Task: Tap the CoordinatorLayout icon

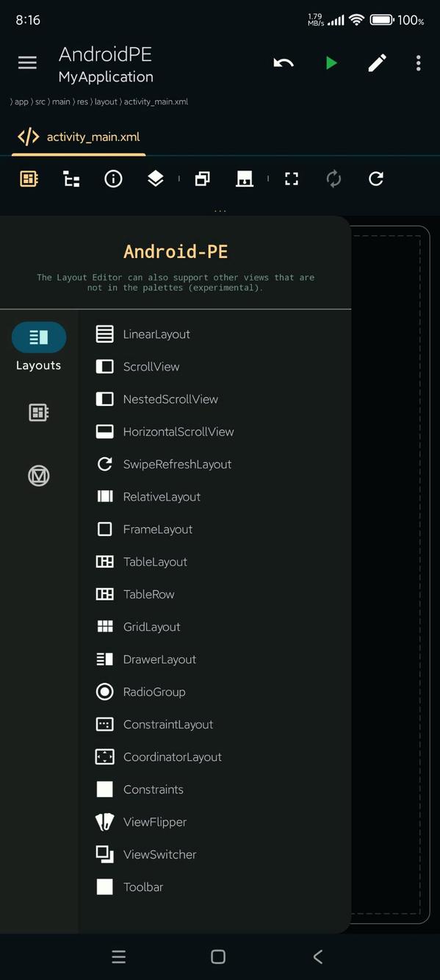Action: [105, 757]
